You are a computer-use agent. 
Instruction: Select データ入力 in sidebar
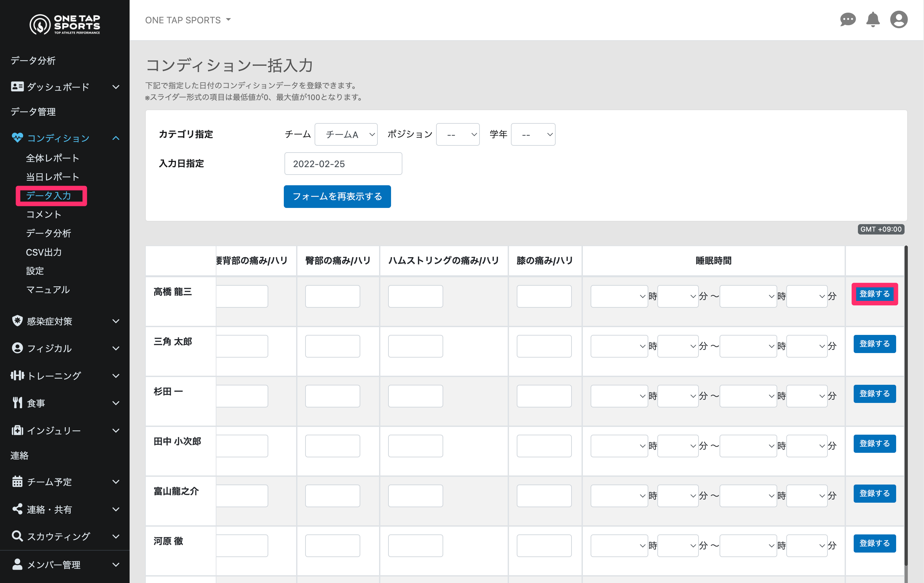(49, 196)
